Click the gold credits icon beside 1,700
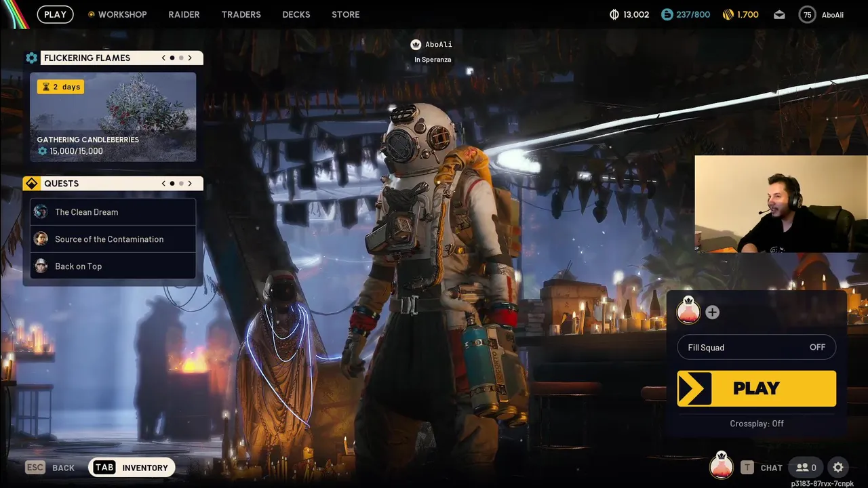 coord(728,14)
